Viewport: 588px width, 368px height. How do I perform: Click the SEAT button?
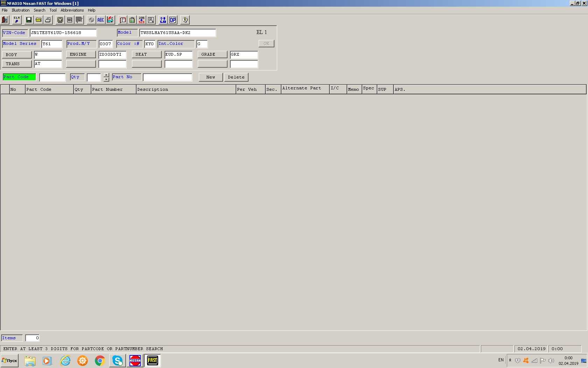pos(147,54)
